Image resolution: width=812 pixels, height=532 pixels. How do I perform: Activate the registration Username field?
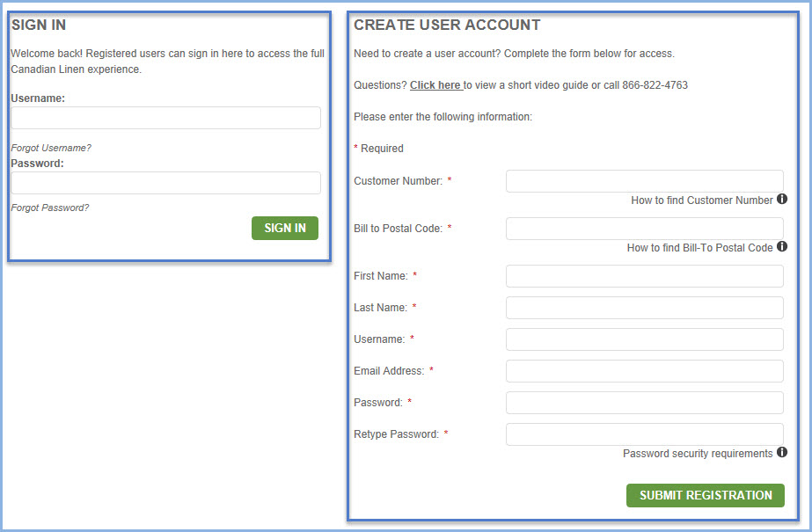click(644, 339)
